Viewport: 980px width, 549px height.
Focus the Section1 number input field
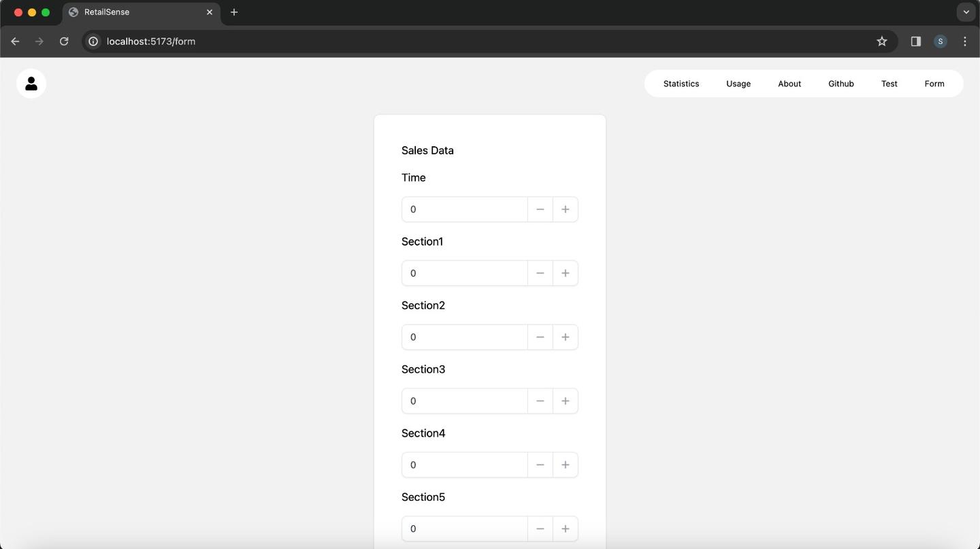tap(465, 273)
